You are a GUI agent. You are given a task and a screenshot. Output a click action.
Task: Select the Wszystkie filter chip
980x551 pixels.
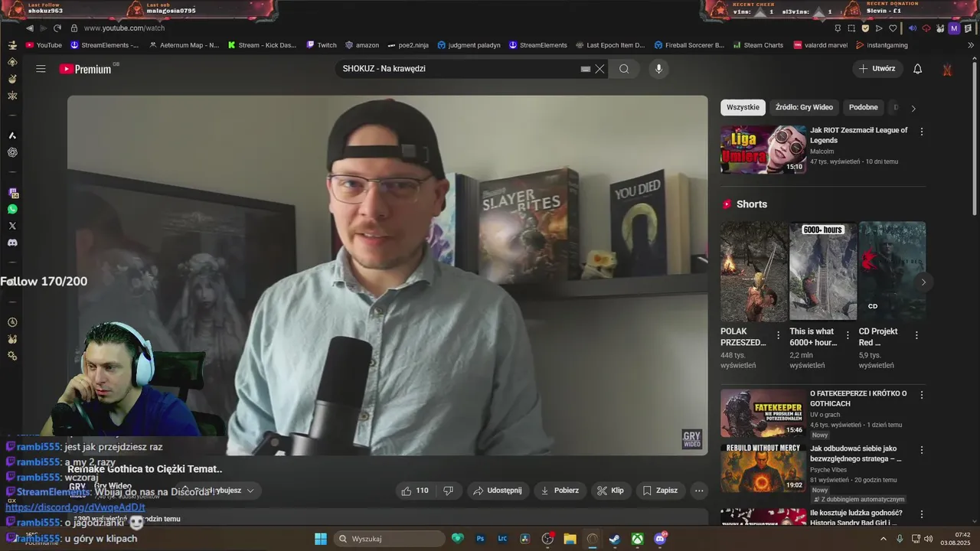(x=743, y=107)
